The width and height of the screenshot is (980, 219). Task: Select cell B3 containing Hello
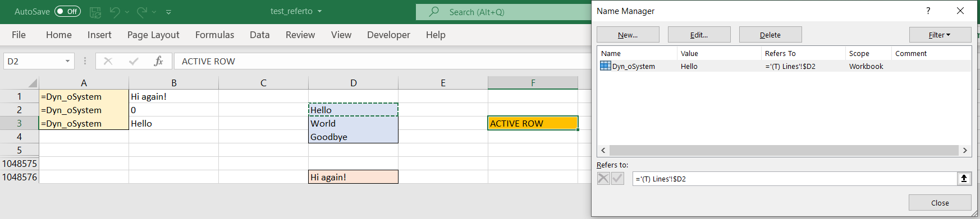point(173,123)
